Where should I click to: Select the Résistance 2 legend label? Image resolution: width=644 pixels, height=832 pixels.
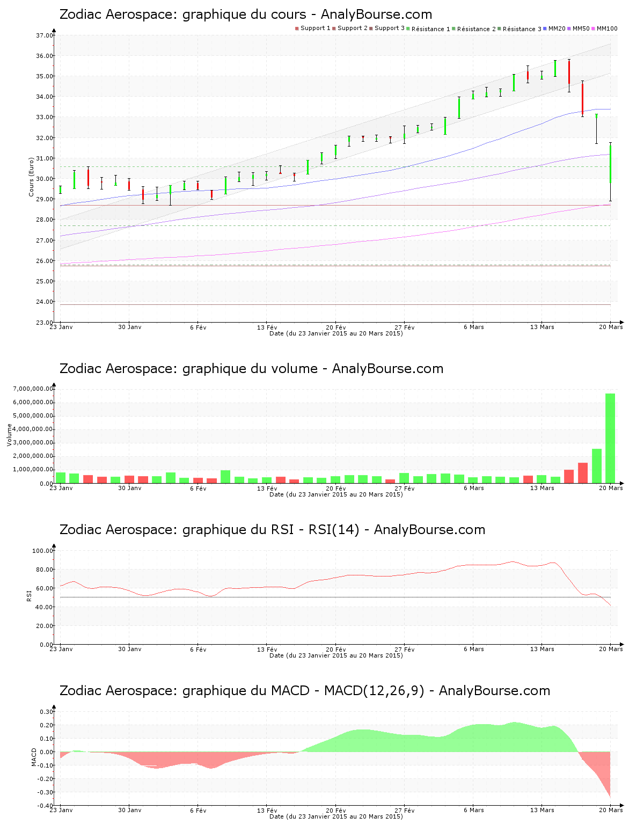[x=477, y=29]
